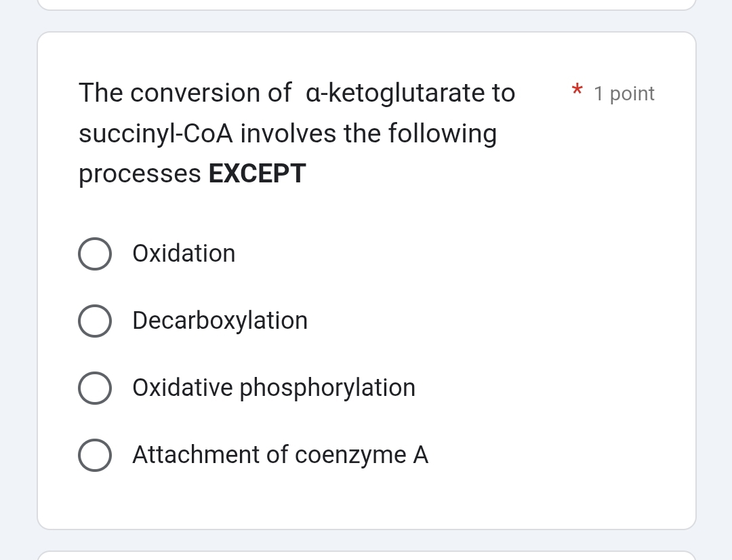Click the red required asterisk
Viewport: 732px width, 560px height.
pos(576,89)
